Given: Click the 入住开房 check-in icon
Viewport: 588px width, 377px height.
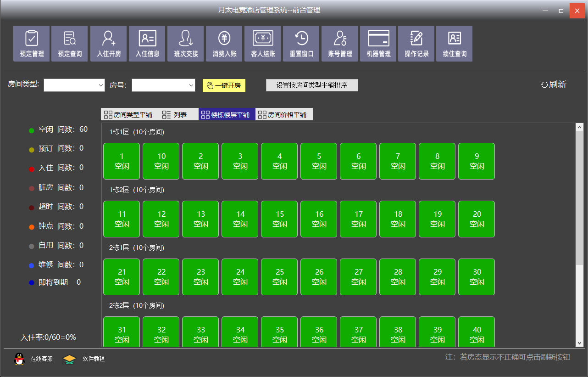Looking at the screenshot, I should (x=109, y=44).
